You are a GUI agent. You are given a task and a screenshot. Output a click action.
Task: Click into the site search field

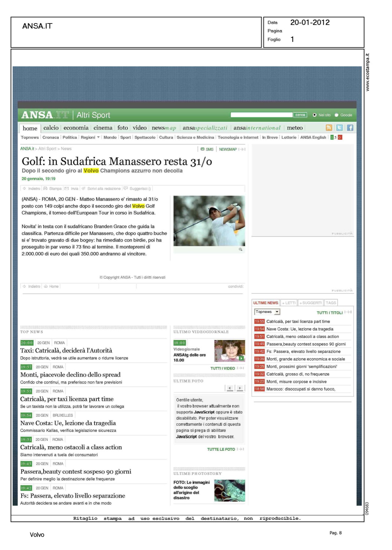pos(261,115)
